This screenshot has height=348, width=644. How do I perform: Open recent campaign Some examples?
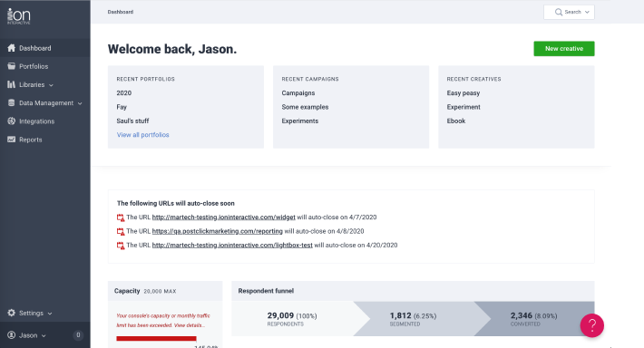(x=305, y=107)
